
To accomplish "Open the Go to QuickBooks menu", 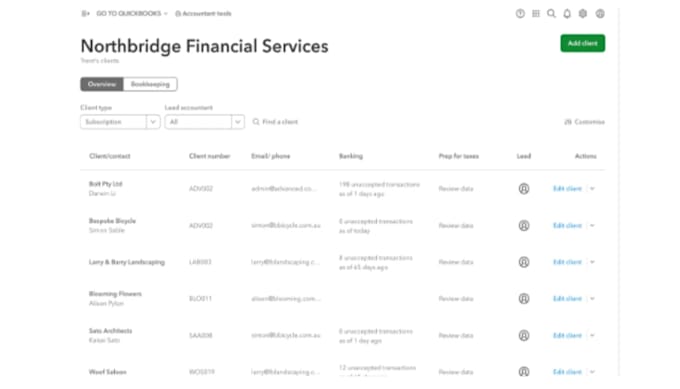I will click(x=132, y=13).
